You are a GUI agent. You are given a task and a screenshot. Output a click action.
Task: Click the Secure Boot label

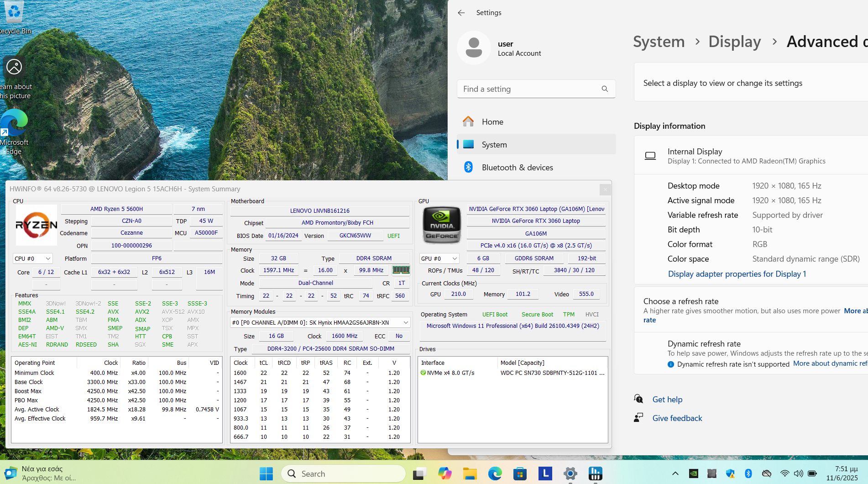(537, 315)
